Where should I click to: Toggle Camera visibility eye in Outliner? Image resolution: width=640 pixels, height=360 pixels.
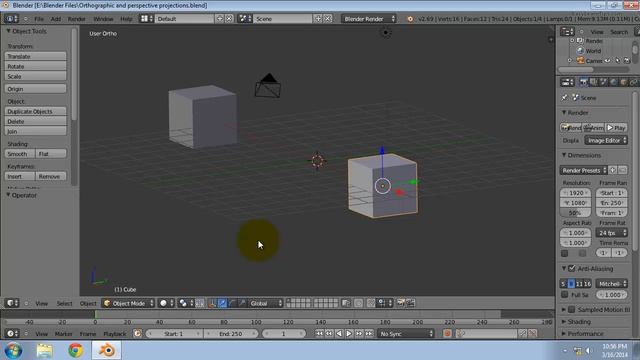click(x=608, y=61)
